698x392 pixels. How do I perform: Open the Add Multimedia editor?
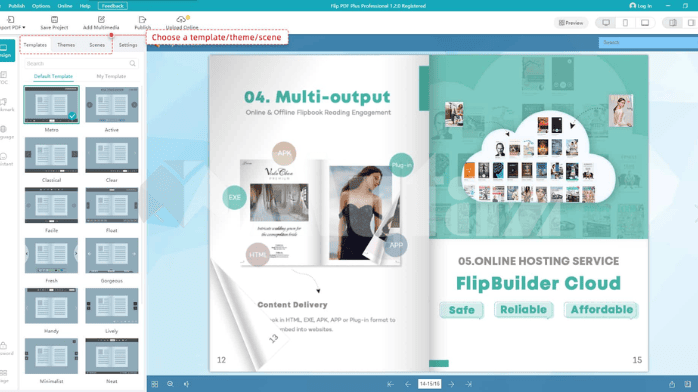(101, 23)
